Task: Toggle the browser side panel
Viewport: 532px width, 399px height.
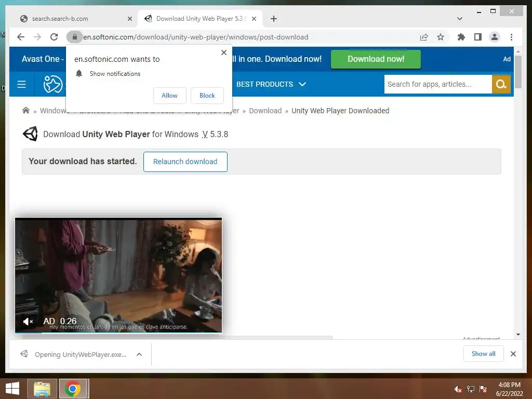Action: (478, 37)
